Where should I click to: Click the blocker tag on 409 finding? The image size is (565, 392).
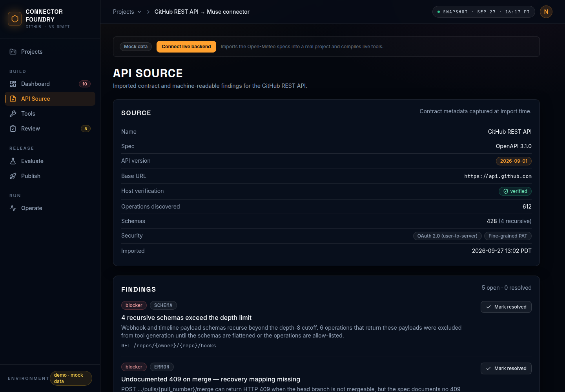(x=134, y=367)
